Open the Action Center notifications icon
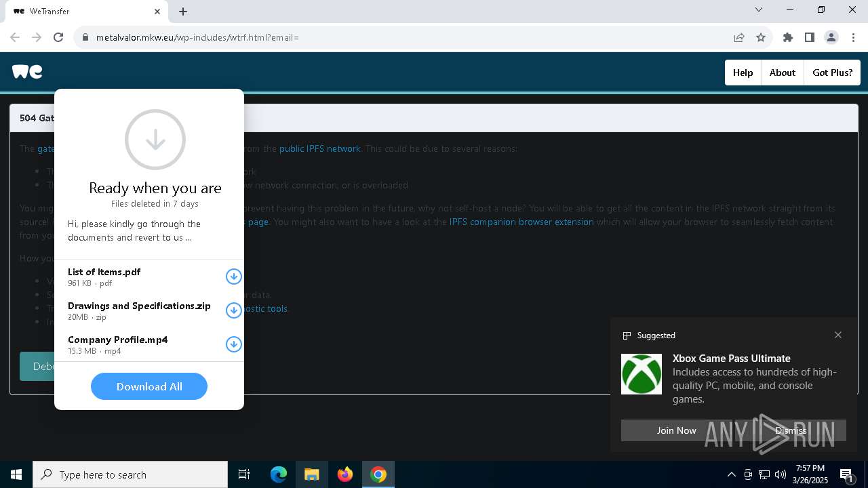The height and width of the screenshot is (488, 868). click(847, 475)
